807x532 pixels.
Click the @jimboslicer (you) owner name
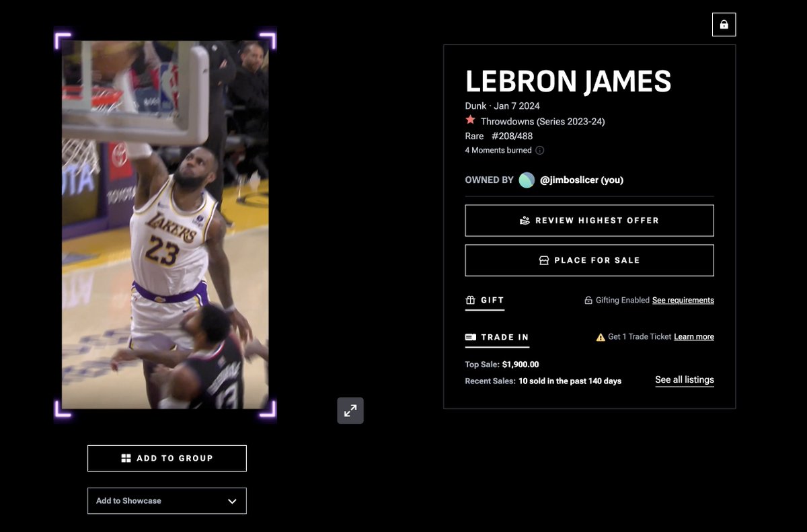click(x=582, y=180)
